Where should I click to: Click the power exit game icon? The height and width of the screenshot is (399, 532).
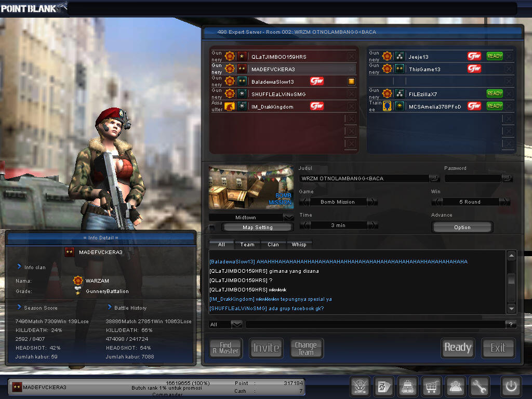tap(511, 387)
